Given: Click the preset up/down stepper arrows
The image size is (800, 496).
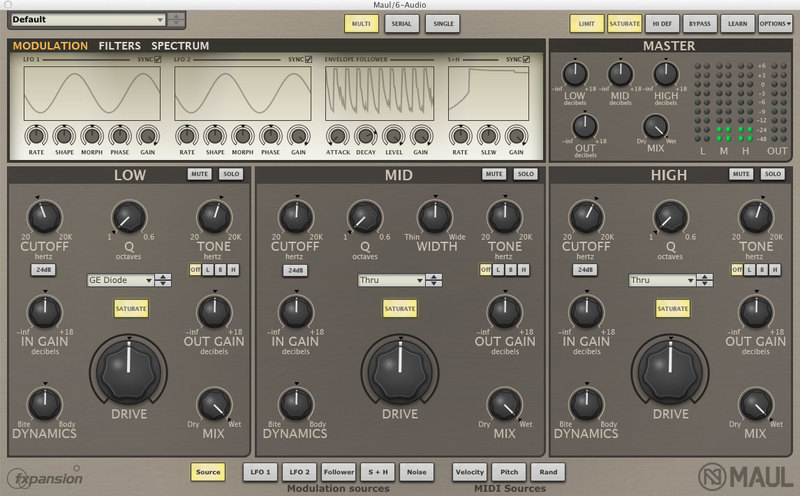Looking at the screenshot, I should point(176,20).
